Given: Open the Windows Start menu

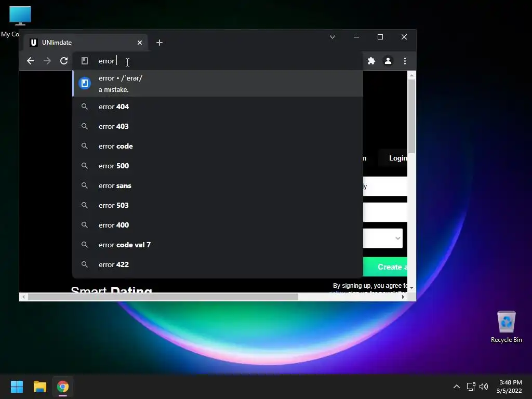Looking at the screenshot, I should (17, 387).
